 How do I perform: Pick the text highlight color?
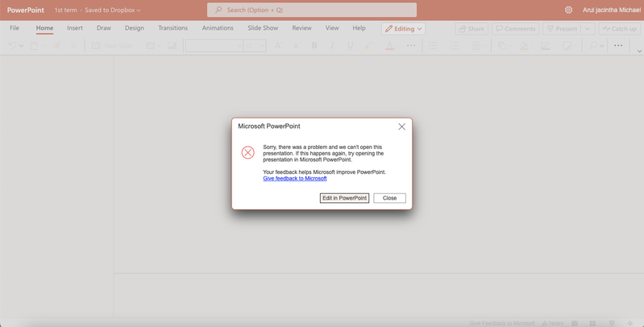tap(368, 46)
